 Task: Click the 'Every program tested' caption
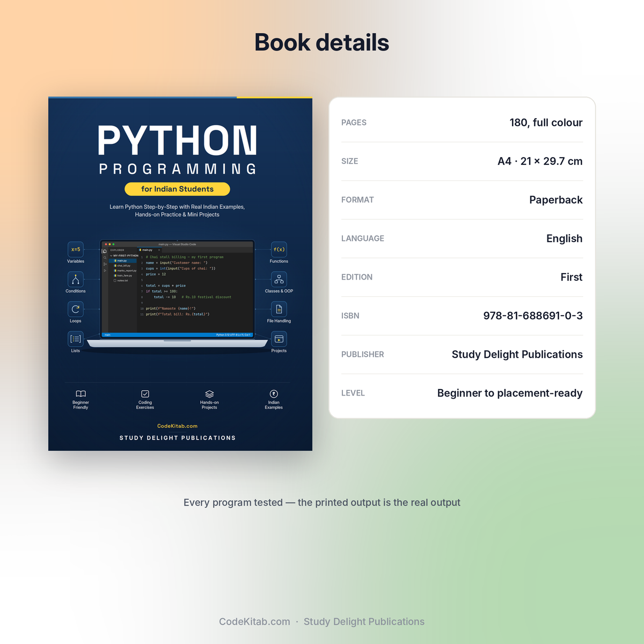[322, 502]
